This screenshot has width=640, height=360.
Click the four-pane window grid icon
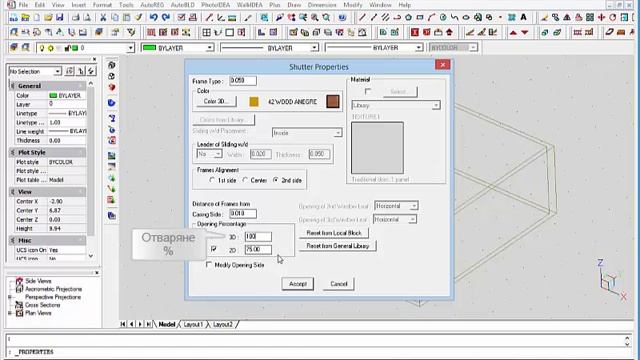click(207, 32)
